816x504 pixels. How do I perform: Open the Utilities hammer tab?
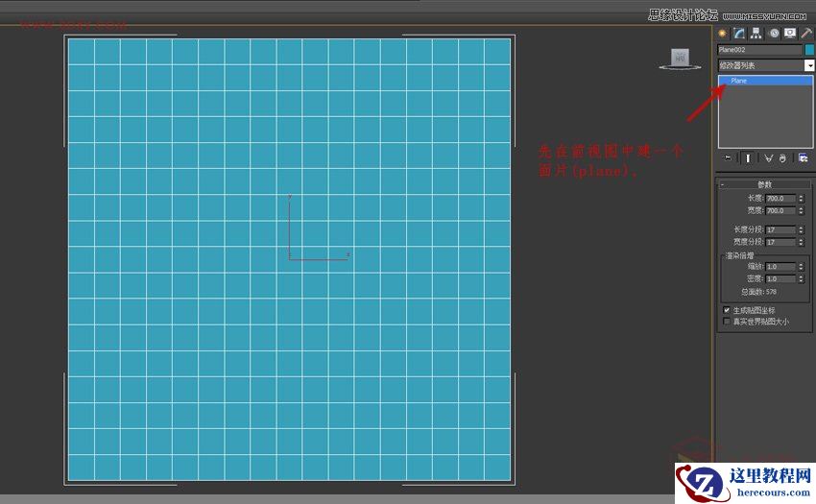point(806,34)
